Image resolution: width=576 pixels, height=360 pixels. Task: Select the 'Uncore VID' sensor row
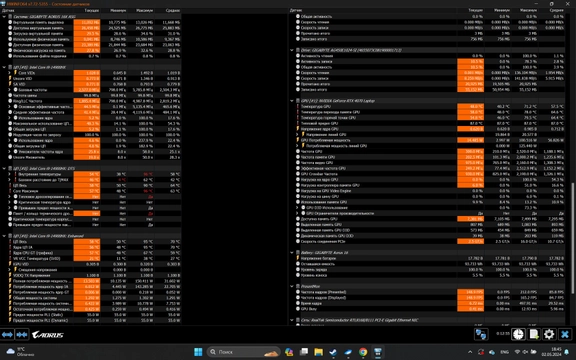pos(94,78)
